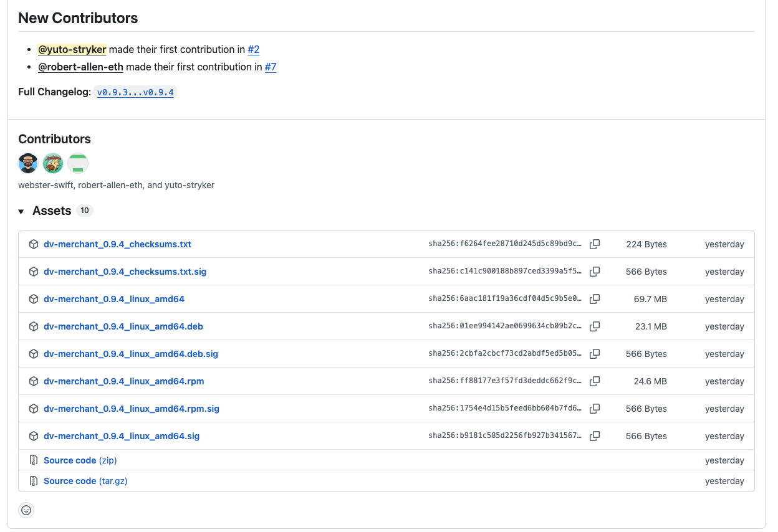This screenshot has height=532, width=778.
Task: Click the contributor names list text
Action: click(x=116, y=185)
